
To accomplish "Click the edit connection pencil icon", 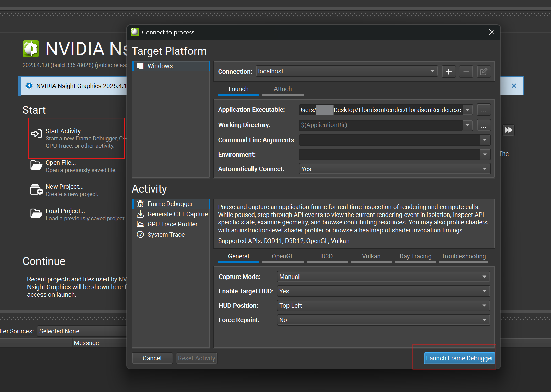I will (483, 72).
